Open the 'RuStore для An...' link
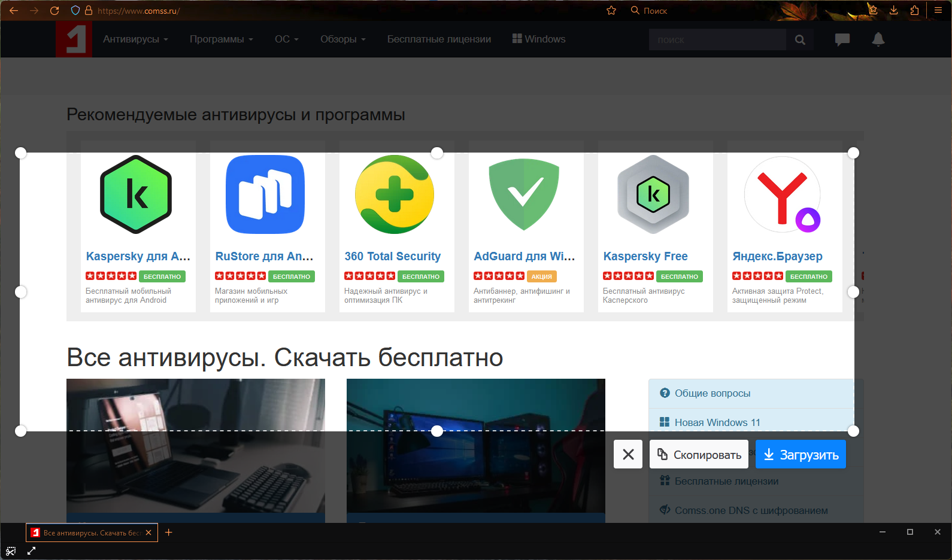 (x=264, y=256)
